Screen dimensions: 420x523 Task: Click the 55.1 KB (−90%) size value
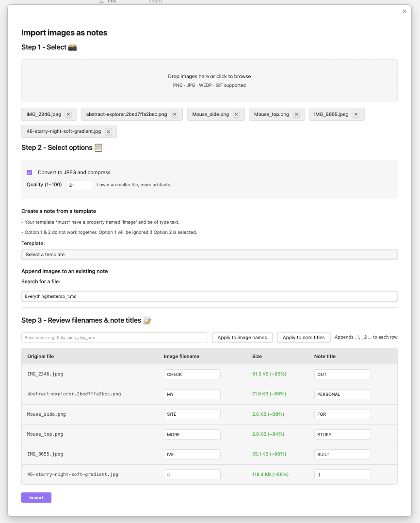pos(269,454)
